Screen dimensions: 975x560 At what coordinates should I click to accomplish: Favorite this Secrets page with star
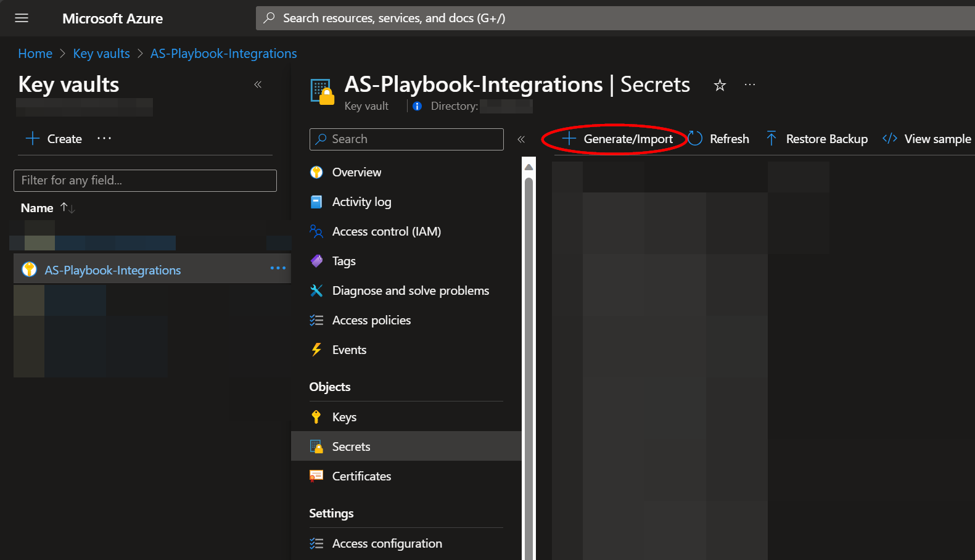(x=720, y=85)
